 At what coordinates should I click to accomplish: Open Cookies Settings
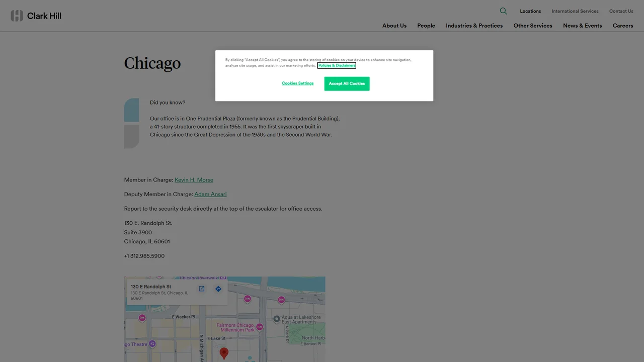pyautogui.click(x=297, y=83)
